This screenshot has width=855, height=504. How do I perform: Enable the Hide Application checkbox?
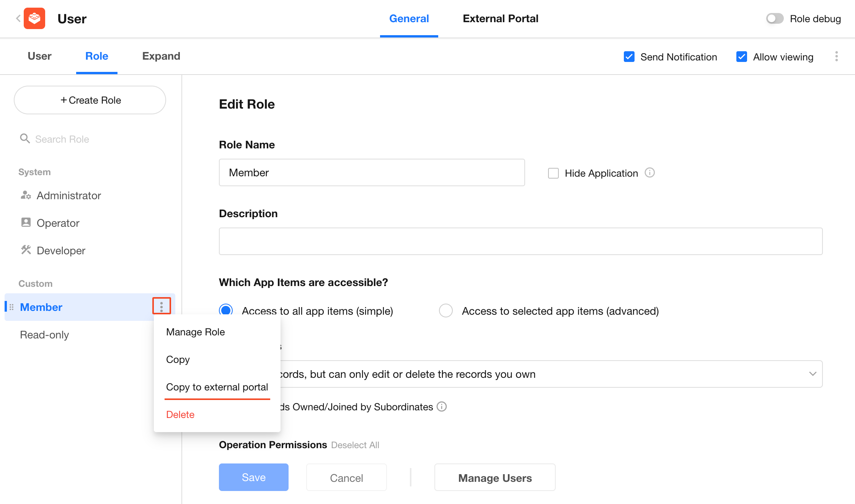pyautogui.click(x=553, y=173)
